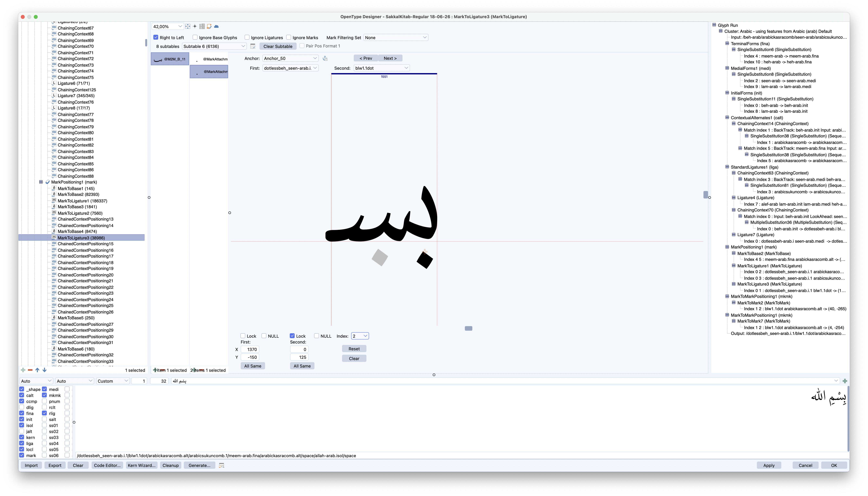Viewport: 868px width, 496px height.
Task: Click the red minus remove-lookup icon
Action: 30,370
